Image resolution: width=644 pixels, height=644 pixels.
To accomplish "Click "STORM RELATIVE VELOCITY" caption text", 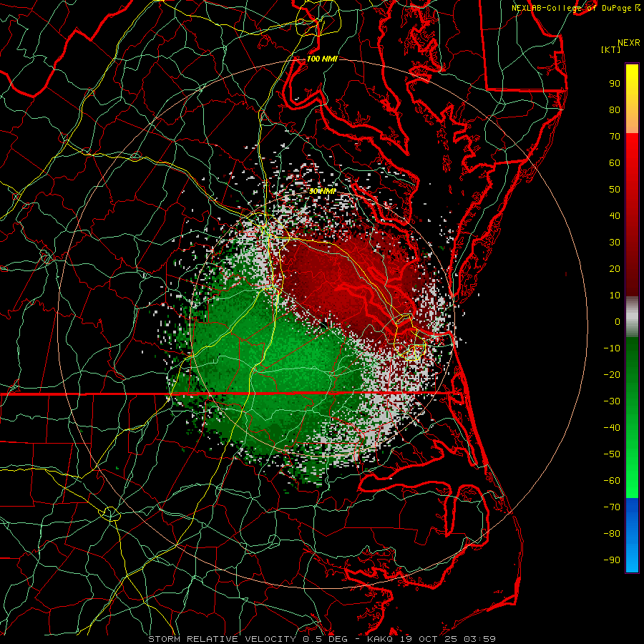I will point(222,639).
